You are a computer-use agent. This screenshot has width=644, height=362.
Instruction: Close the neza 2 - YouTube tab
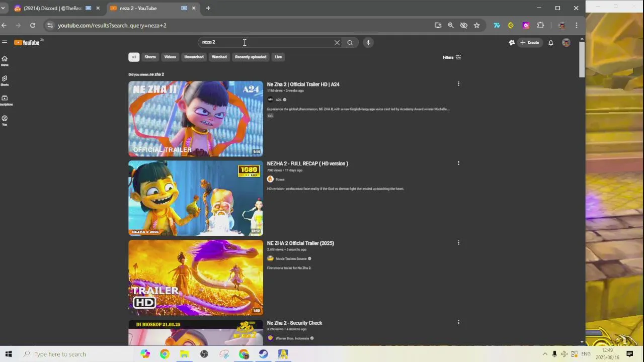tap(194, 8)
